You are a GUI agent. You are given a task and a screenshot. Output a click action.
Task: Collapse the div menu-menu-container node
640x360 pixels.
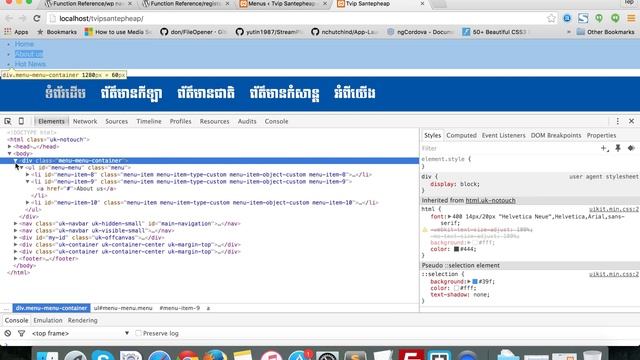16,160
